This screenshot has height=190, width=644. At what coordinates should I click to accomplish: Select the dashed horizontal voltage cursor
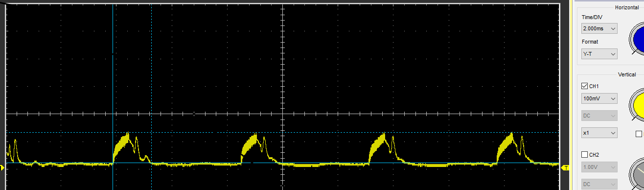point(282,132)
